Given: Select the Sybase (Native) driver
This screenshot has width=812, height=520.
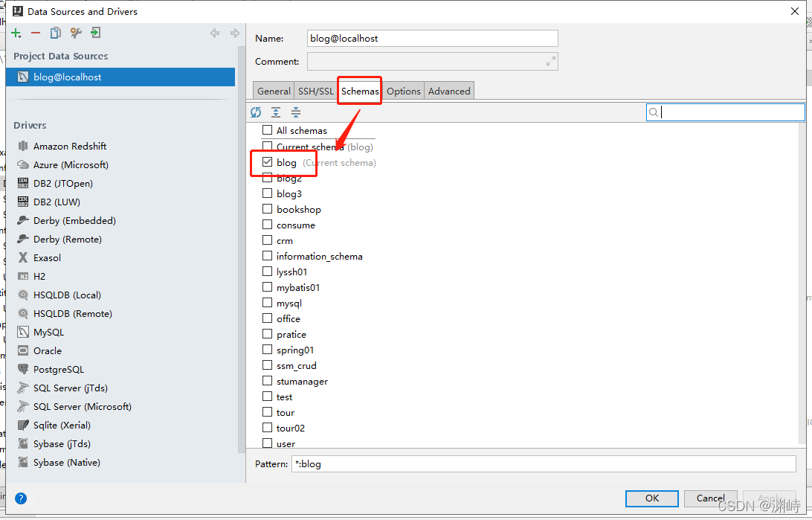Looking at the screenshot, I should tap(67, 463).
